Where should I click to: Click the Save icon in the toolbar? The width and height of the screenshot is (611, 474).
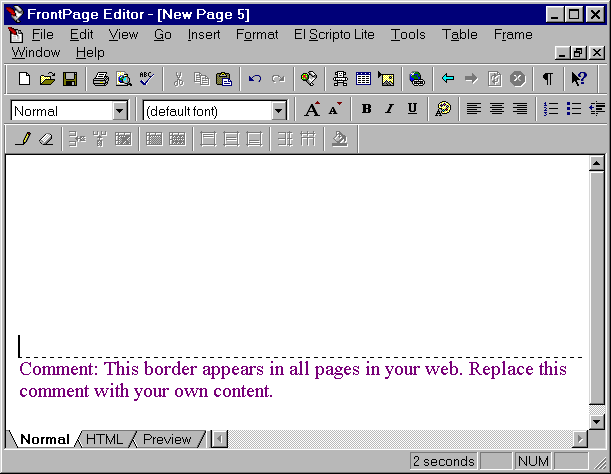point(70,79)
